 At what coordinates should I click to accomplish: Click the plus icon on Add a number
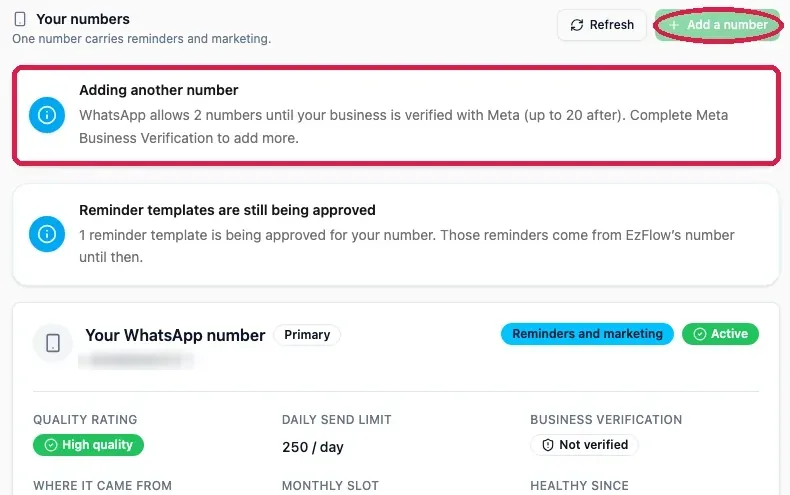(674, 25)
